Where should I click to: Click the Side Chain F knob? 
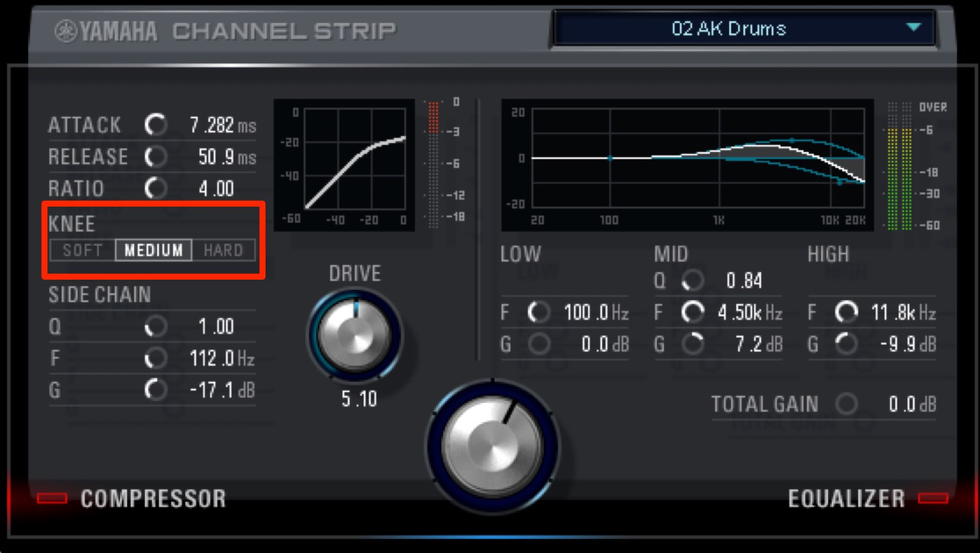pos(155,358)
